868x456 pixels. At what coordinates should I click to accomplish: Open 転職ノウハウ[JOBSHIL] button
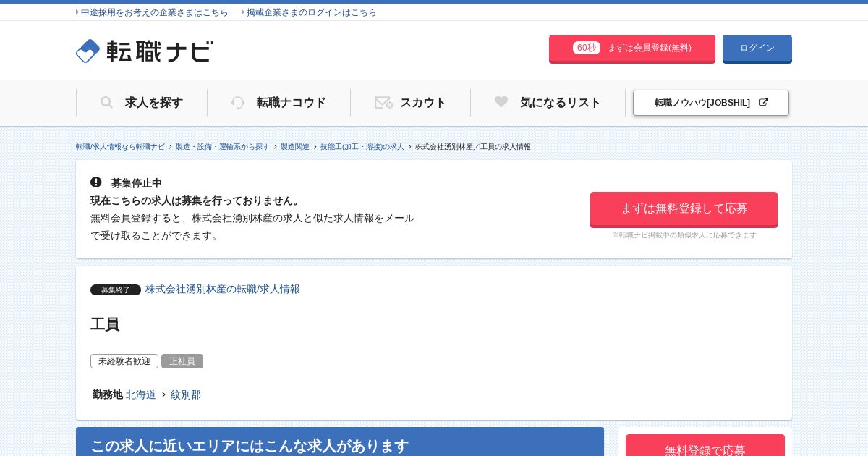tap(711, 103)
